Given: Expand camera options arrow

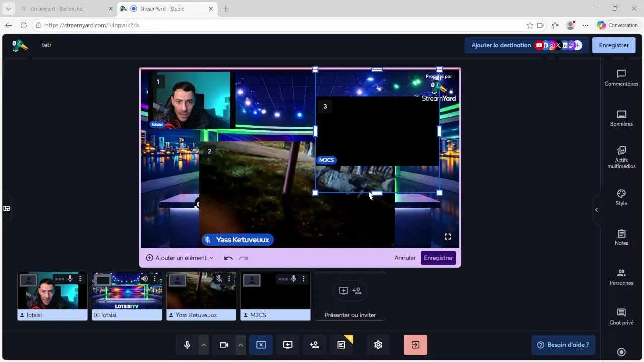Looking at the screenshot, I should [240, 345].
